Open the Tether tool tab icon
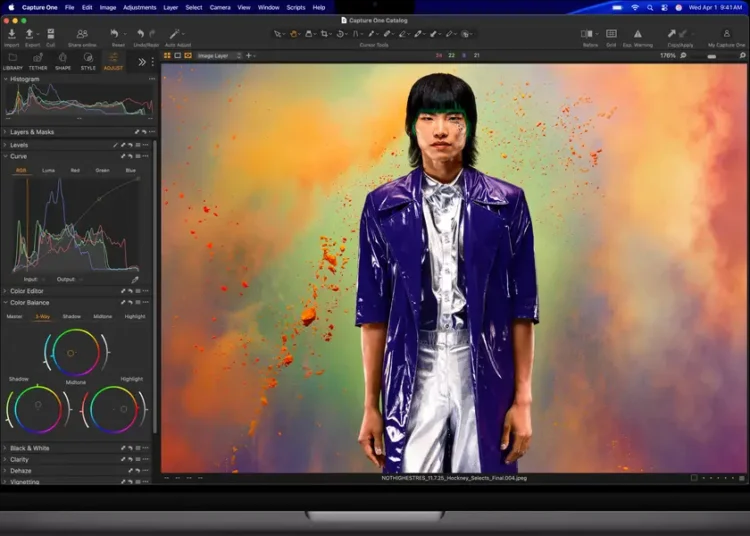 (x=38, y=59)
